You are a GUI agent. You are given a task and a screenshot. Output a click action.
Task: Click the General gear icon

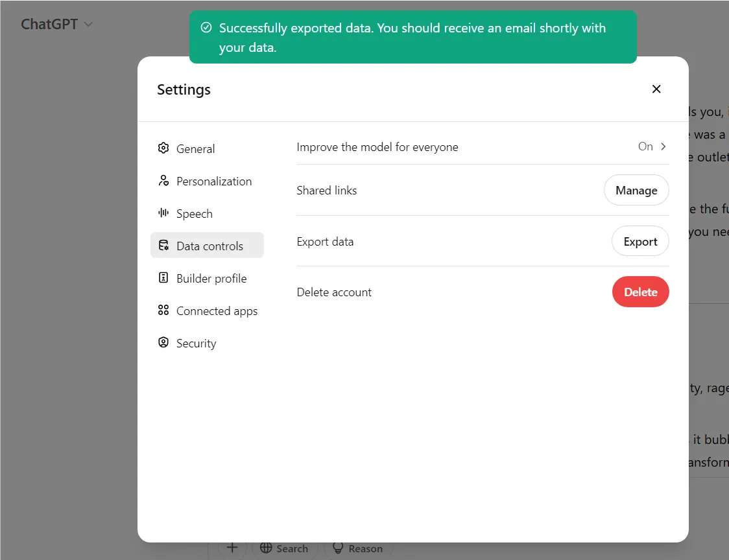tap(163, 148)
